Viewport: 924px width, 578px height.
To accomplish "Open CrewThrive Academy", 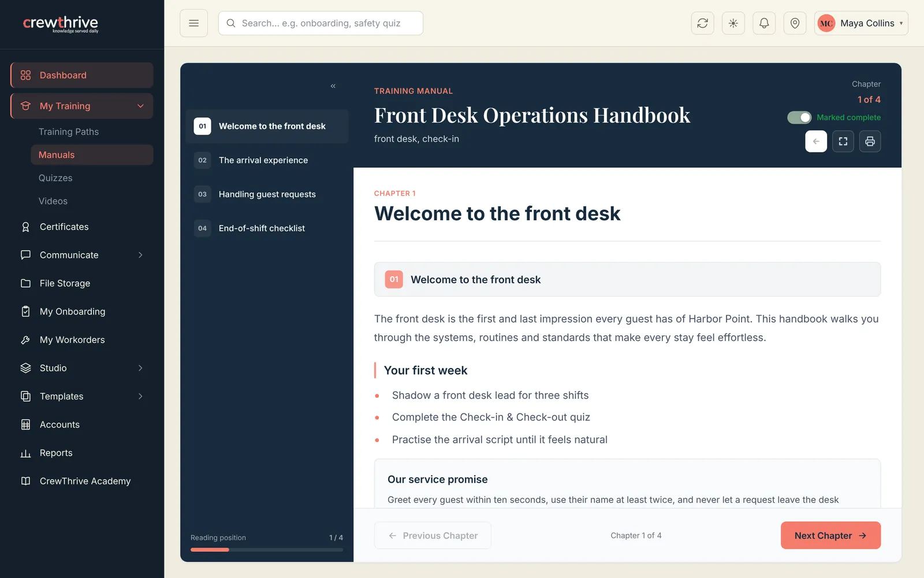I will click(x=81, y=481).
